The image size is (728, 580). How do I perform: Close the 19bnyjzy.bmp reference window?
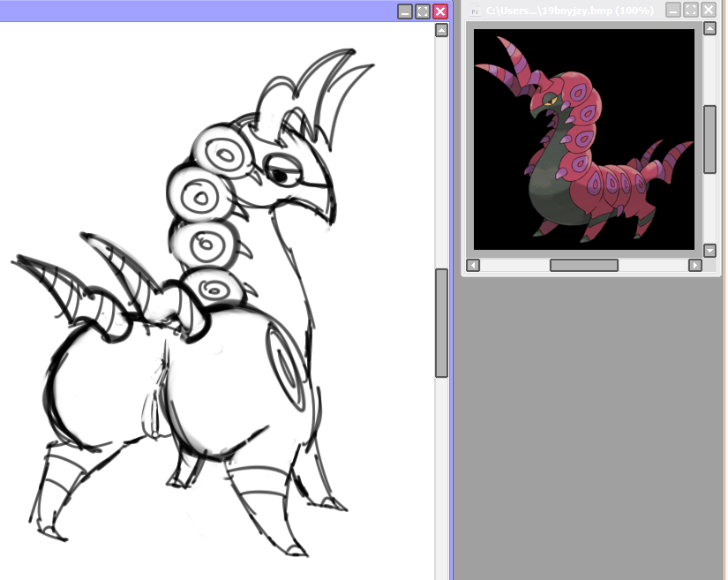pos(709,11)
